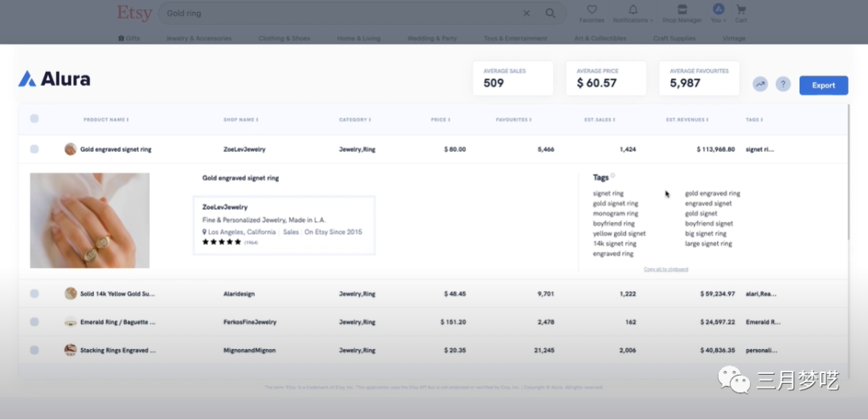Open Etsy Notifications bell icon
868x419 pixels.
click(633, 10)
